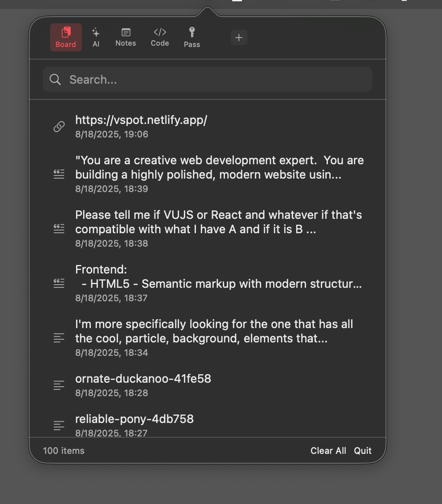Click the quote icon beside the Frontend snippet

click(x=59, y=283)
